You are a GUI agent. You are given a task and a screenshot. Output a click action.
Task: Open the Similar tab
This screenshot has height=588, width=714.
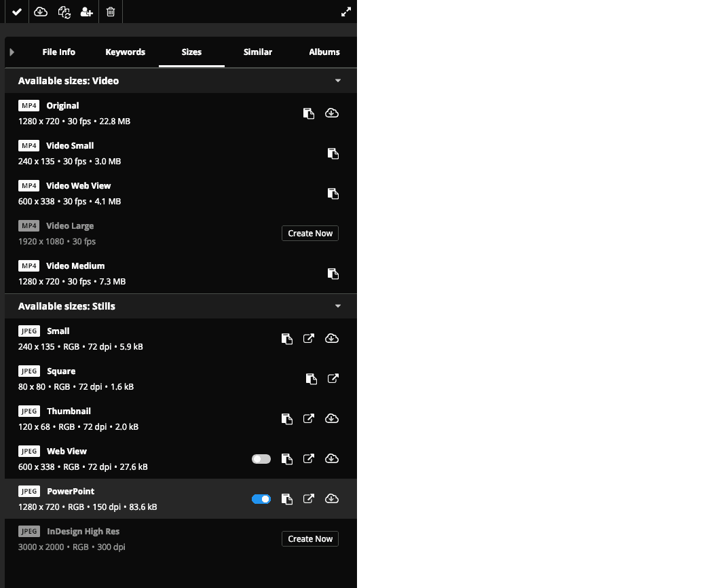point(258,52)
